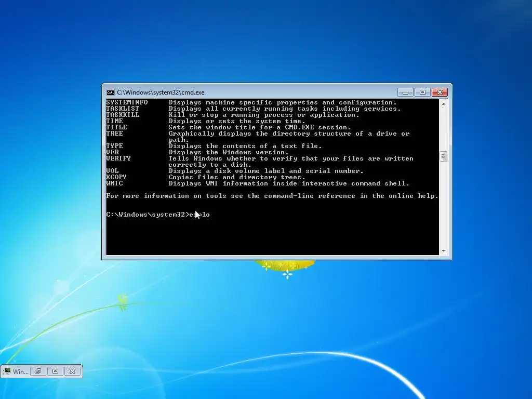Maximize the minimized Win... window
Screen dimensions: 532x399
tap(55, 371)
